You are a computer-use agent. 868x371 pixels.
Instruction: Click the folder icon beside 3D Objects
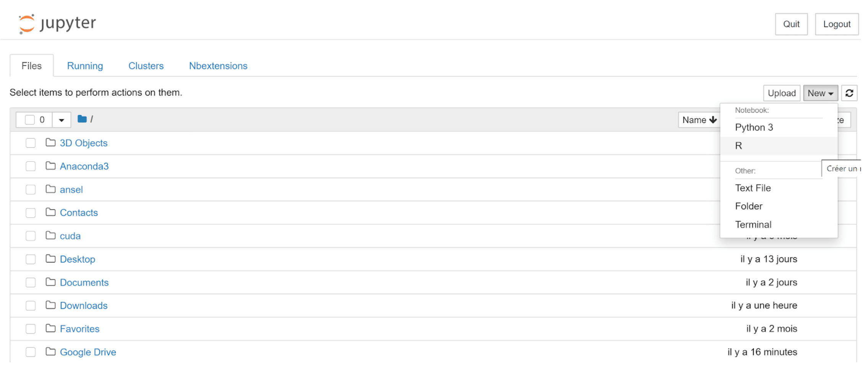(x=50, y=143)
